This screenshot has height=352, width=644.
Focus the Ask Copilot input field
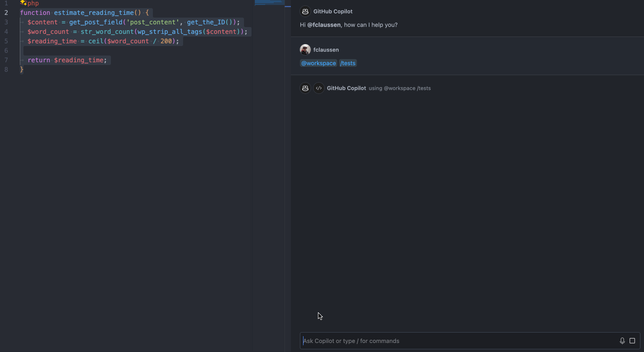[x=451, y=341]
